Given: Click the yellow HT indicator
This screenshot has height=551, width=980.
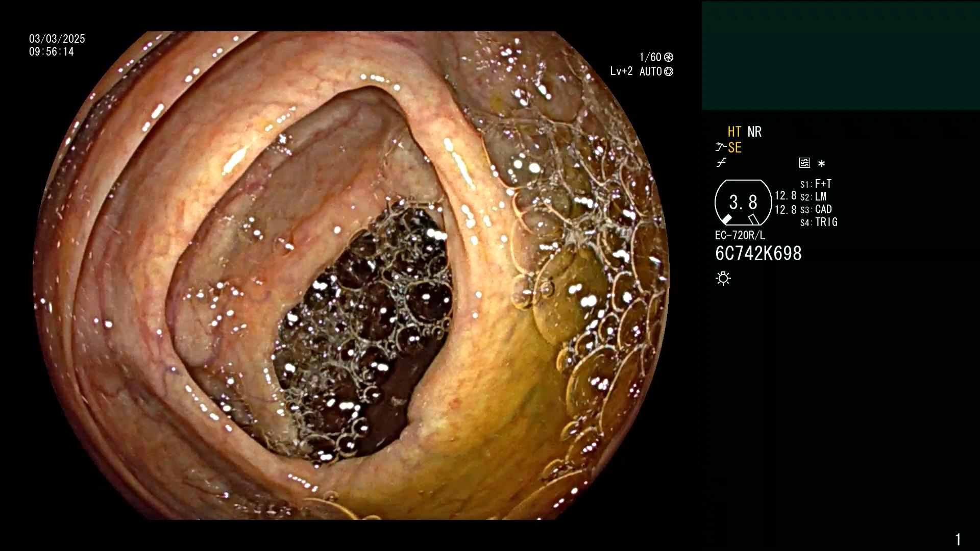Looking at the screenshot, I should (x=734, y=132).
